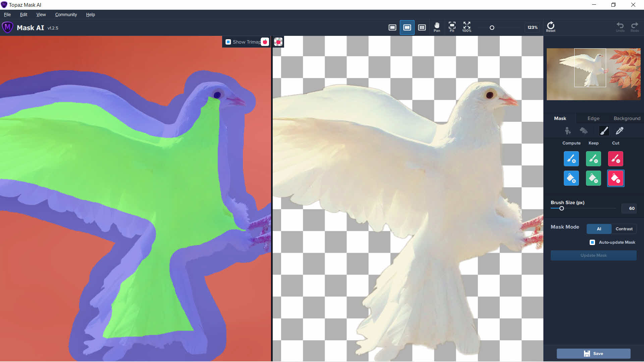Choose the Cut fill bucket

(615, 178)
